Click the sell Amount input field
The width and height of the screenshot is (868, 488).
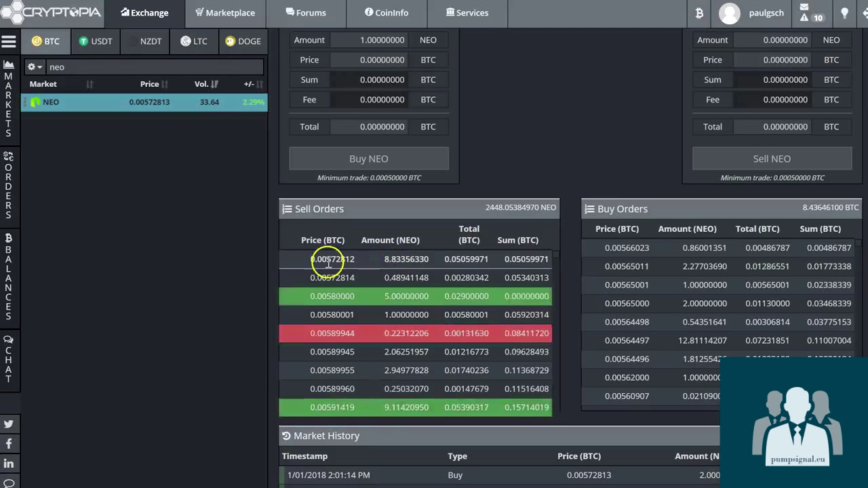(774, 40)
